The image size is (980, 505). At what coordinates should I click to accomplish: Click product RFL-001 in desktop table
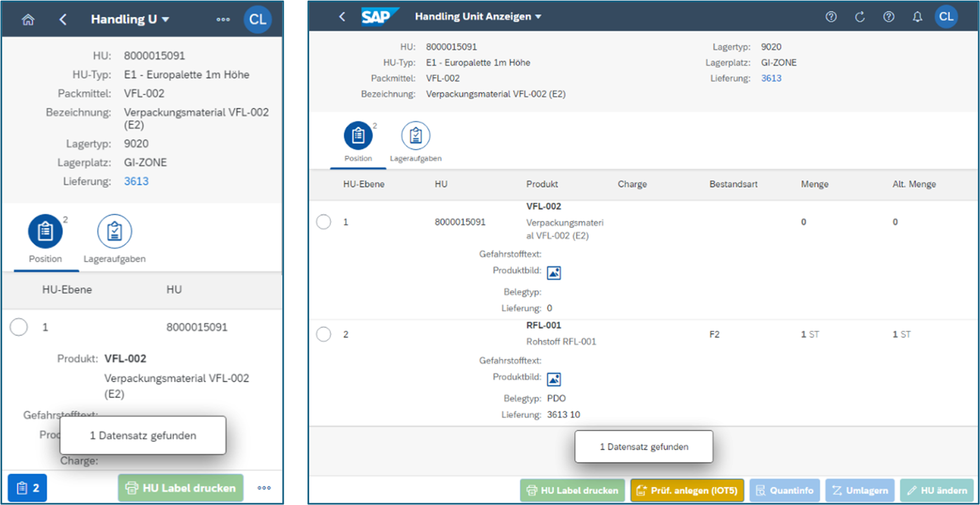pos(543,325)
